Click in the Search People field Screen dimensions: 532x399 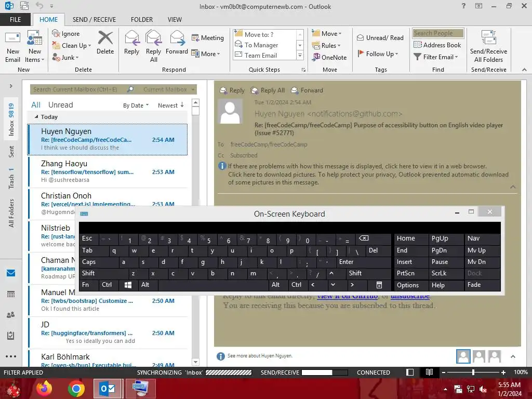(x=437, y=33)
